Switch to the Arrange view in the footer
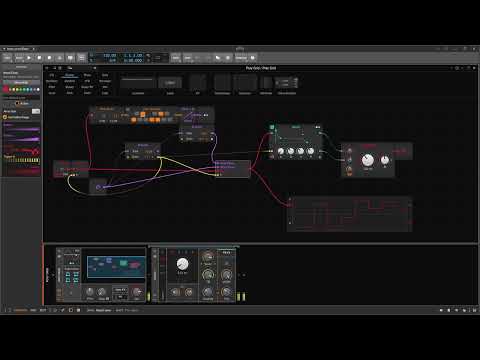 click(x=21, y=310)
